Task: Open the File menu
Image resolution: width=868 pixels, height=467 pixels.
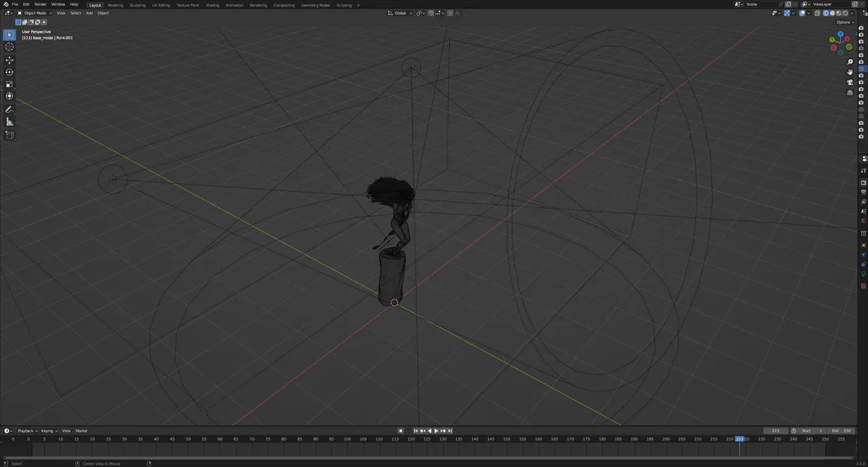Action: (15, 4)
